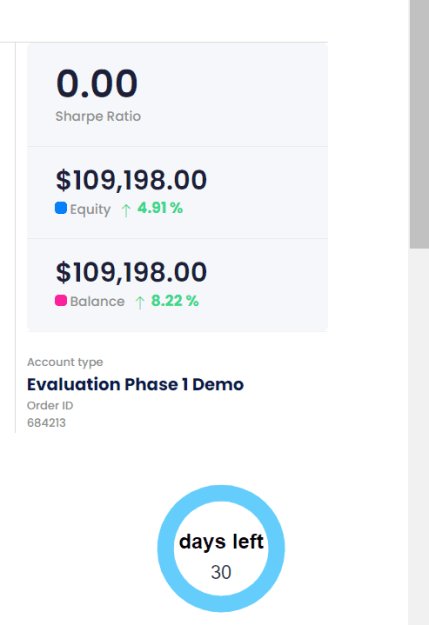429x625 pixels.
Task: Click the Balance label text
Action: (97, 301)
